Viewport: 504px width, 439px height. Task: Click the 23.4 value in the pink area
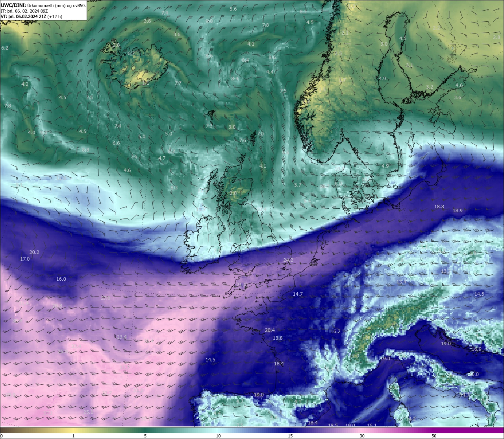(122, 337)
